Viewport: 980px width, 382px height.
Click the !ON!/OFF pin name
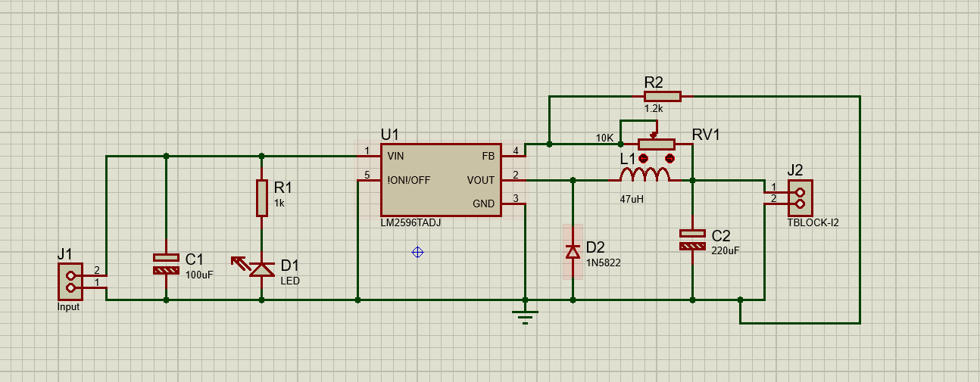[409, 180]
